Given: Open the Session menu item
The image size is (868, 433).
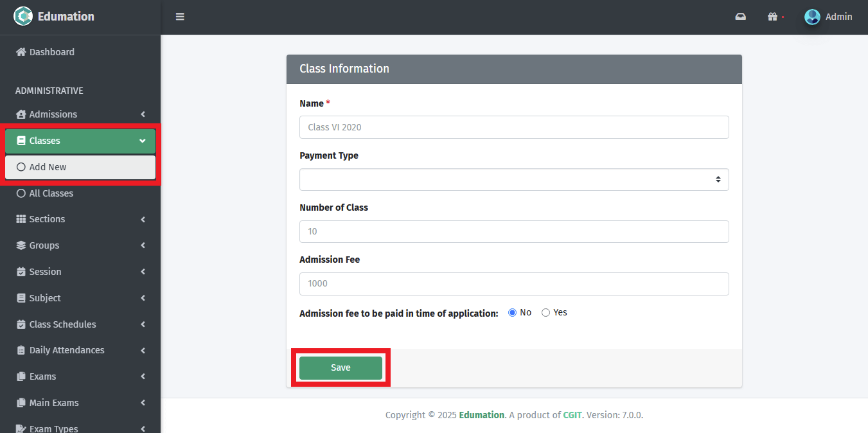Looking at the screenshot, I should pos(80,272).
